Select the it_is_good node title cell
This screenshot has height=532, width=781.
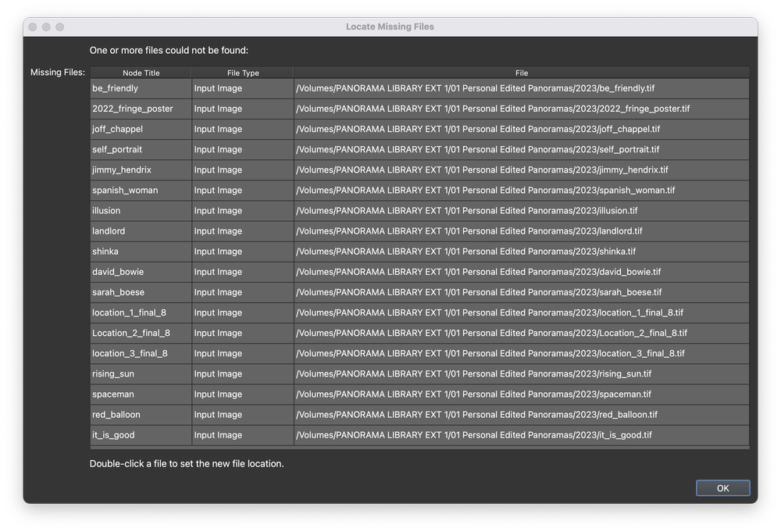pyautogui.click(x=141, y=435)
